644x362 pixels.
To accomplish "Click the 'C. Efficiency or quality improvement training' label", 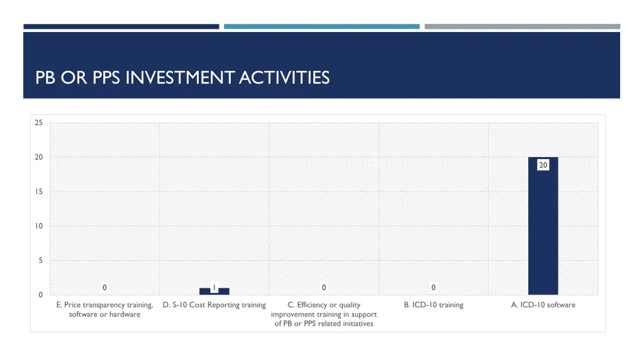I will (324, 314).
